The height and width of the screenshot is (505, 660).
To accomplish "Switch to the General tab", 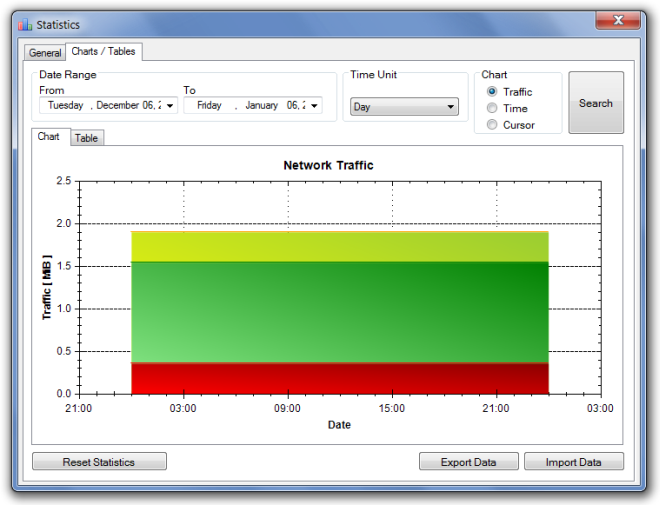I will click(x=45, y=53).
